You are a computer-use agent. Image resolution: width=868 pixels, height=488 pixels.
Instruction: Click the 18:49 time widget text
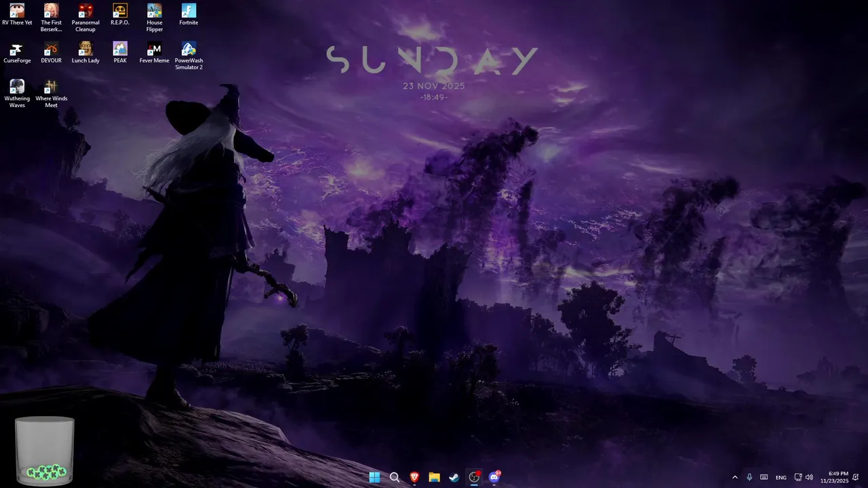click(434, 98)
